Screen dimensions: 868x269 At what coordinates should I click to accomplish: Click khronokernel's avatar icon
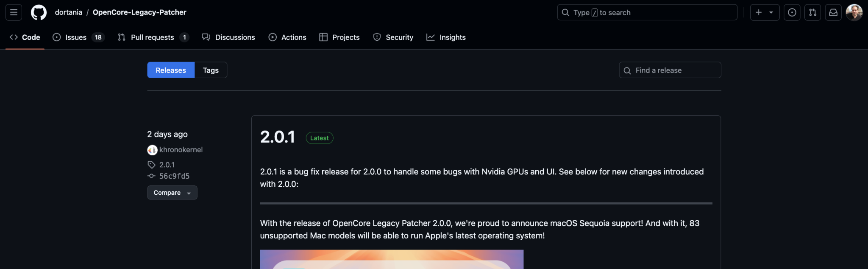point(152,150)
